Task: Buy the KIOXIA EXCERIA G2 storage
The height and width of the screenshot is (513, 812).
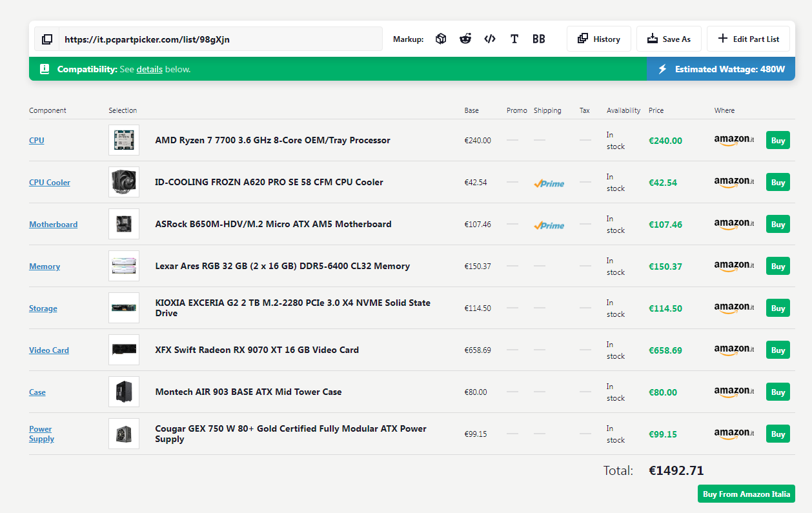Action: tap(778, 308)
